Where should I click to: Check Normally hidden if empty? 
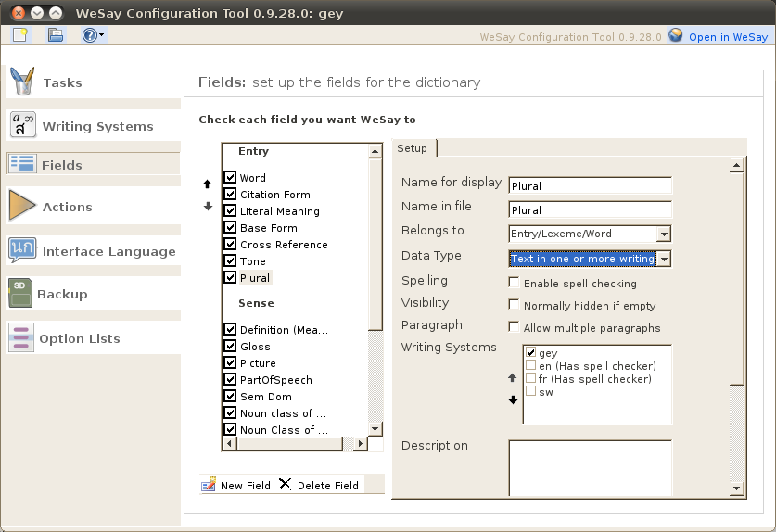point(514,304)
